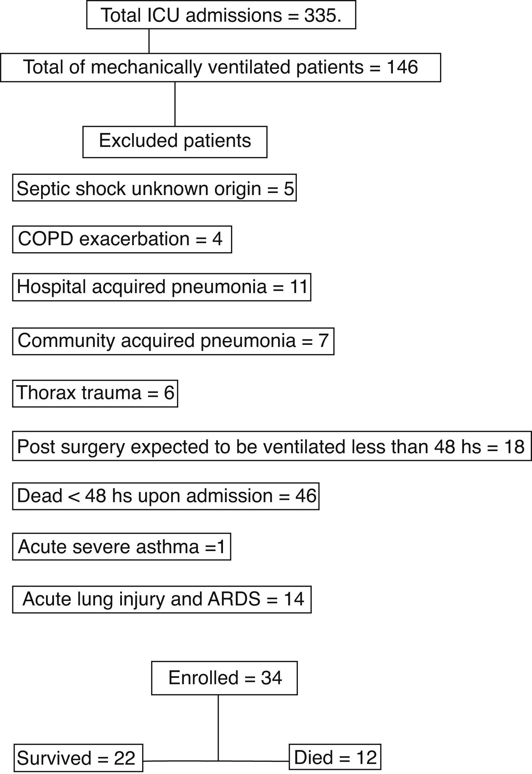
Task: Click the Total ICU admissions = 335 box
Action: [x=221, y=15]
